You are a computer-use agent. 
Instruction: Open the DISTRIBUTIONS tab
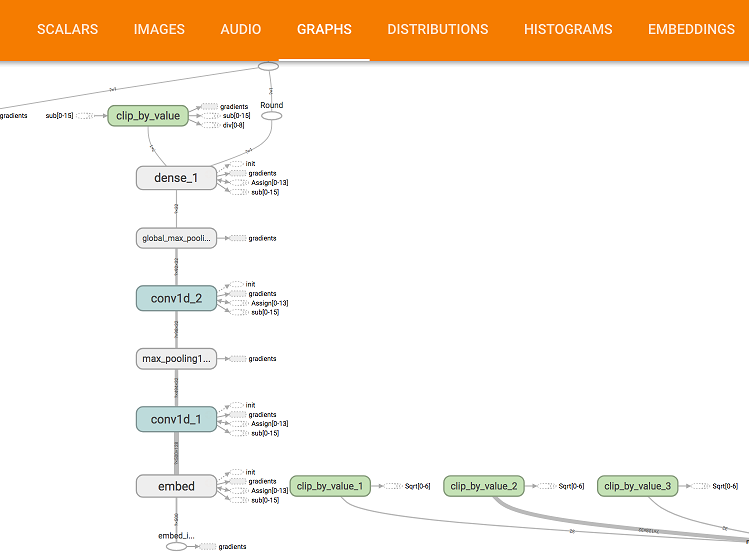[437, 29]
